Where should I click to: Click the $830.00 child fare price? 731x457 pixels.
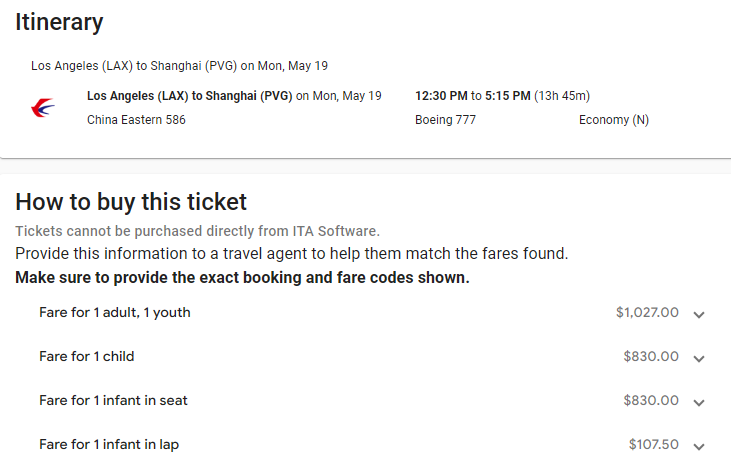click(651, 357)
